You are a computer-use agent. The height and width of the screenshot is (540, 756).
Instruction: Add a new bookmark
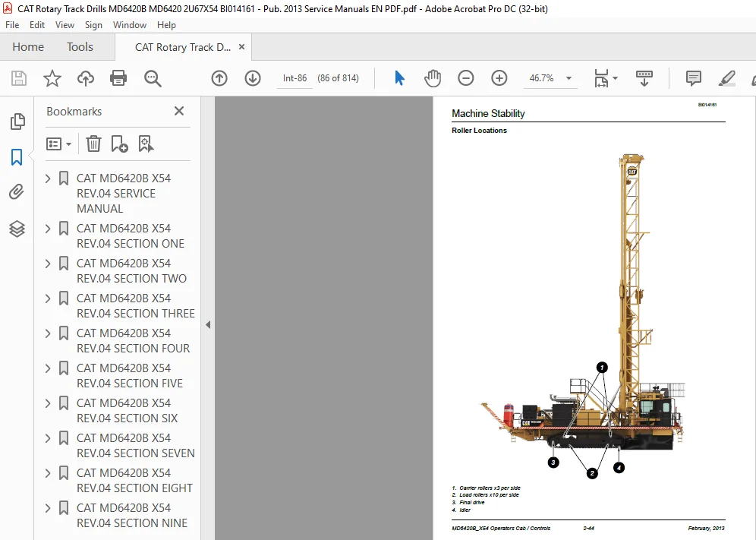click(x=119, y=144)
